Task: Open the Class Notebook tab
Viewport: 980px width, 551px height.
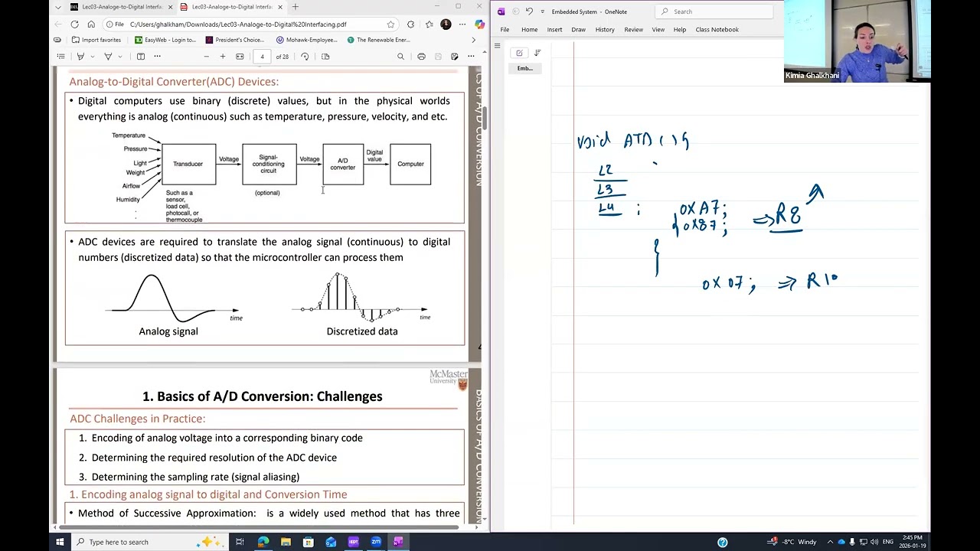Action: [717, 30]
